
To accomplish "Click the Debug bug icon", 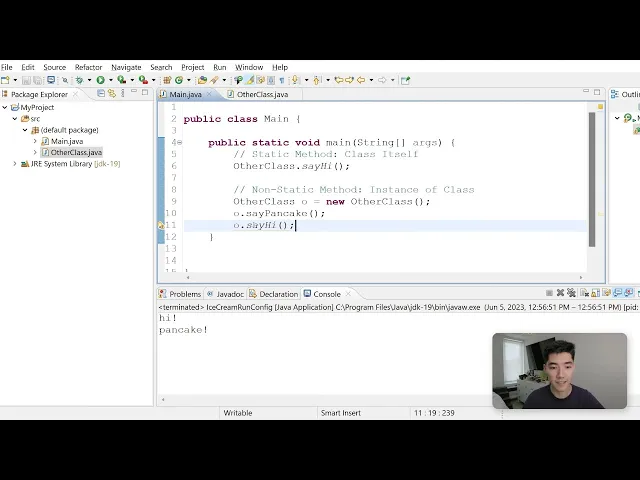I will pos(79,80).
